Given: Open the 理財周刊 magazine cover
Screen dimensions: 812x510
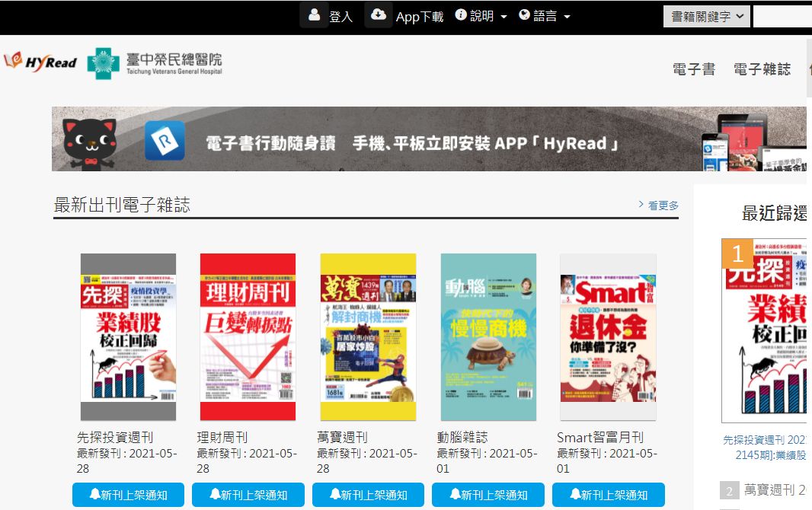Looking at the screenshot, I should (x=248, y=337).
